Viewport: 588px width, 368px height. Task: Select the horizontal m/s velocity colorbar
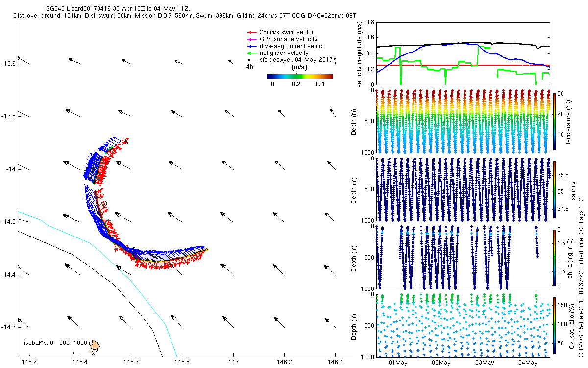point(299,76)
